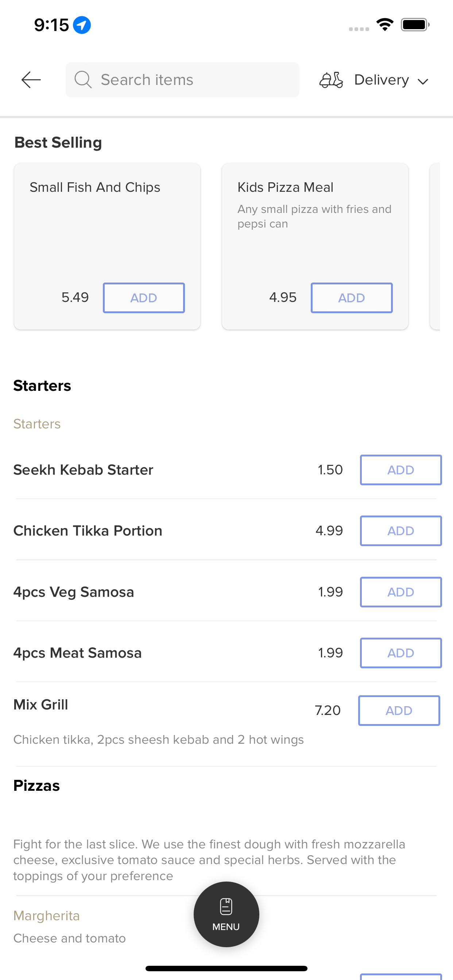Focus the Search items field
The height and width of the screenshot is (980, 453).
(x=182, y=80)
